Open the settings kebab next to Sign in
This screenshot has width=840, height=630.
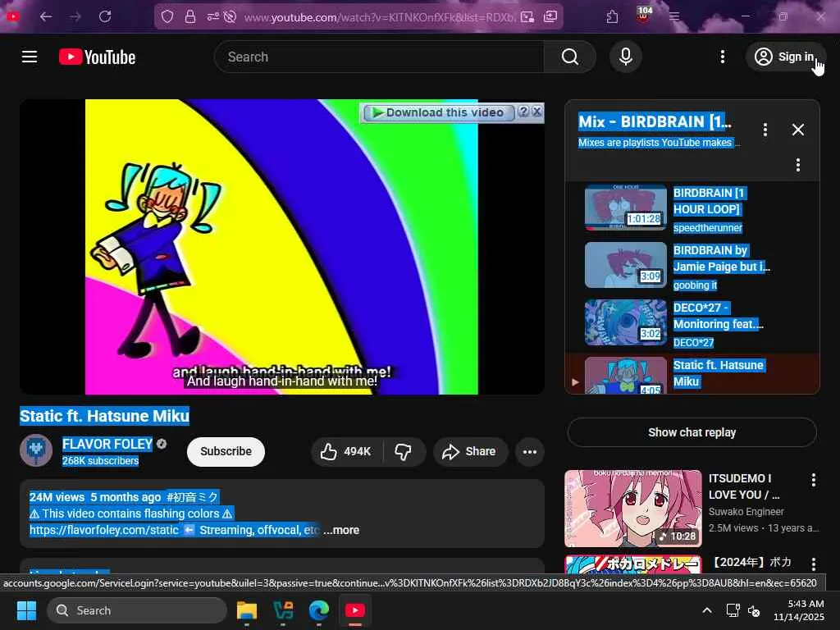[x=722, y=57]
